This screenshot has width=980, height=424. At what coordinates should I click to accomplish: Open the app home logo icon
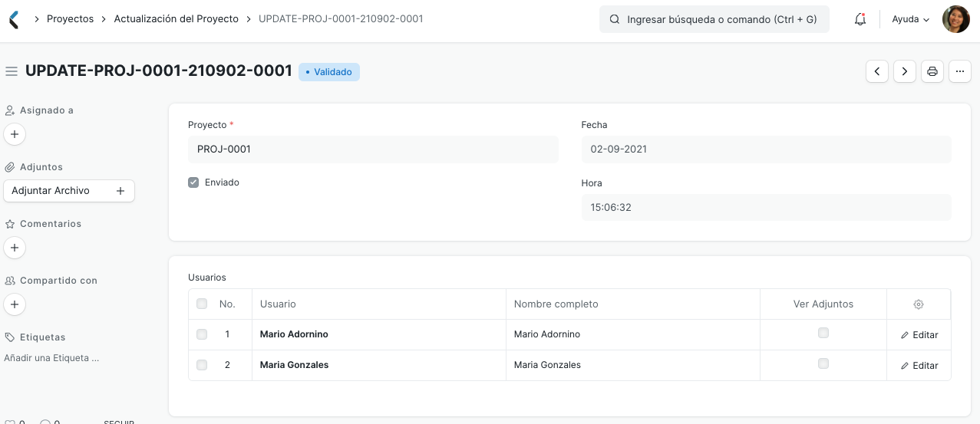pos(13,19)
